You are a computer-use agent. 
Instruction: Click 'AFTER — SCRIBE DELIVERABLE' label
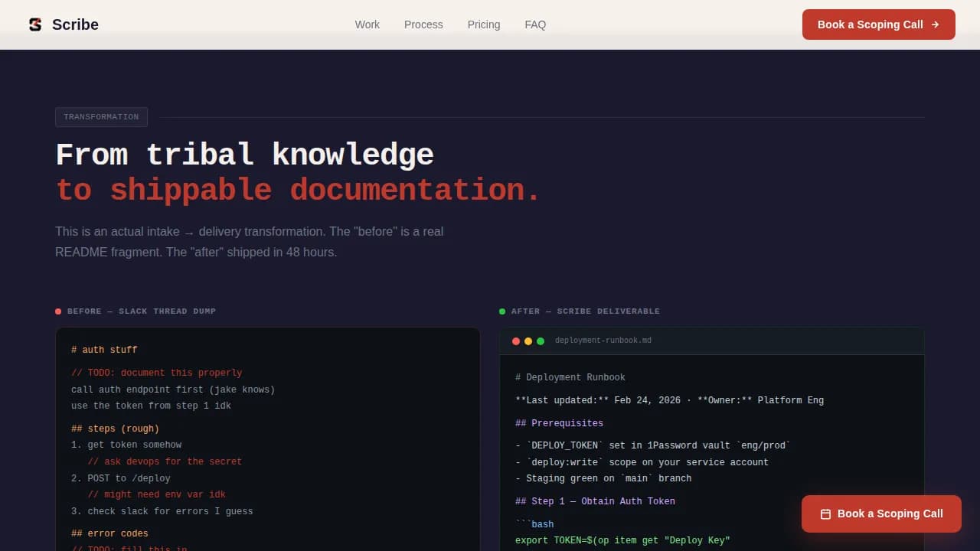[x=586, y=311]
